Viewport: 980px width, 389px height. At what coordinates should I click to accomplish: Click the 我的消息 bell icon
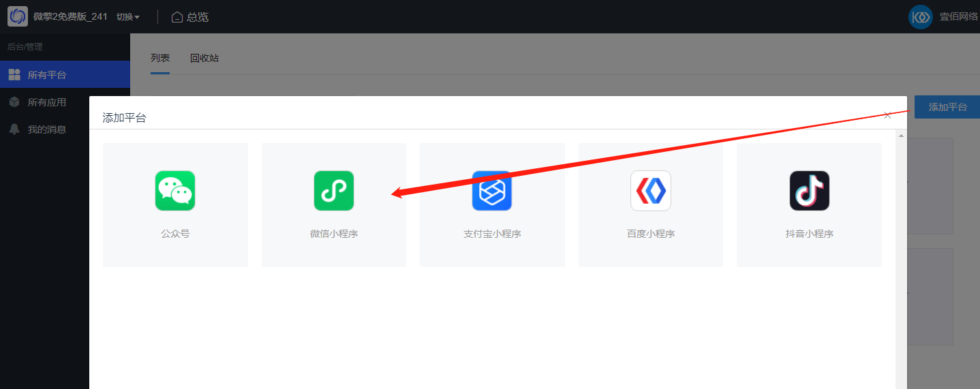click(14, 129)
